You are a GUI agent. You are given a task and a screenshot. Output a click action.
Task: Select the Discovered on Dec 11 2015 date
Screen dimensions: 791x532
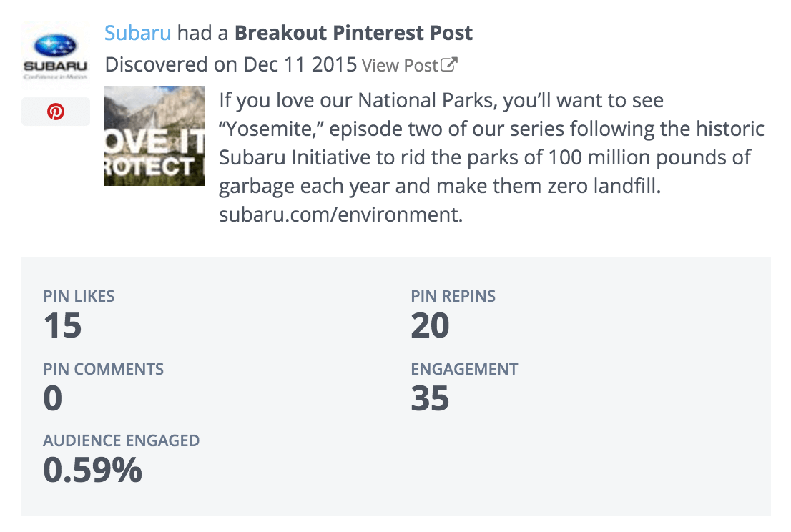[x=231, y=65]
